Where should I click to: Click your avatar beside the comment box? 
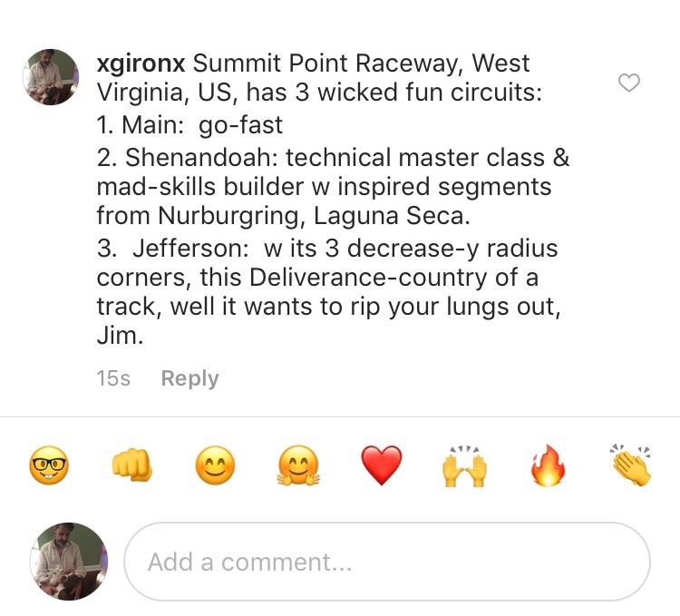coord(69,562)
